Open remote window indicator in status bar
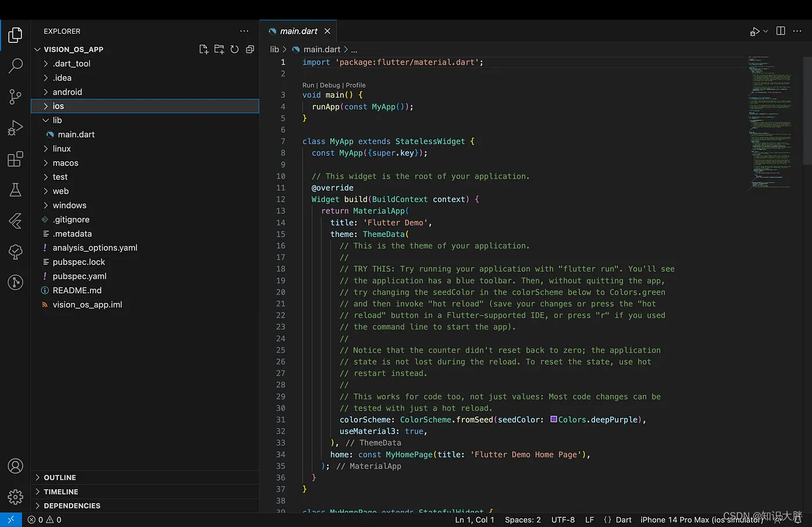Image resolution: width=812 pixels, height=527 pixels. point(11,520)
